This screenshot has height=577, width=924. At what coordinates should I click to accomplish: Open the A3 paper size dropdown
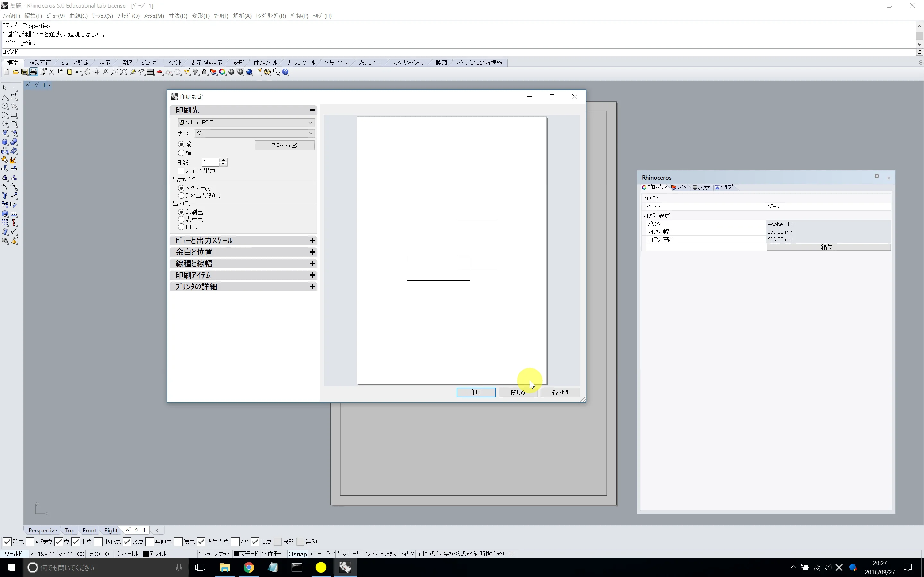311,133
